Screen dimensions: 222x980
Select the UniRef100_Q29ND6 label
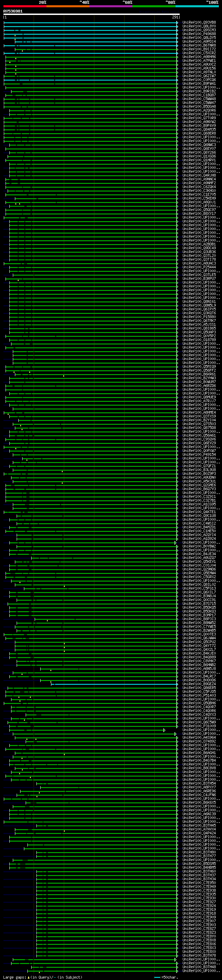pos(199,569)
